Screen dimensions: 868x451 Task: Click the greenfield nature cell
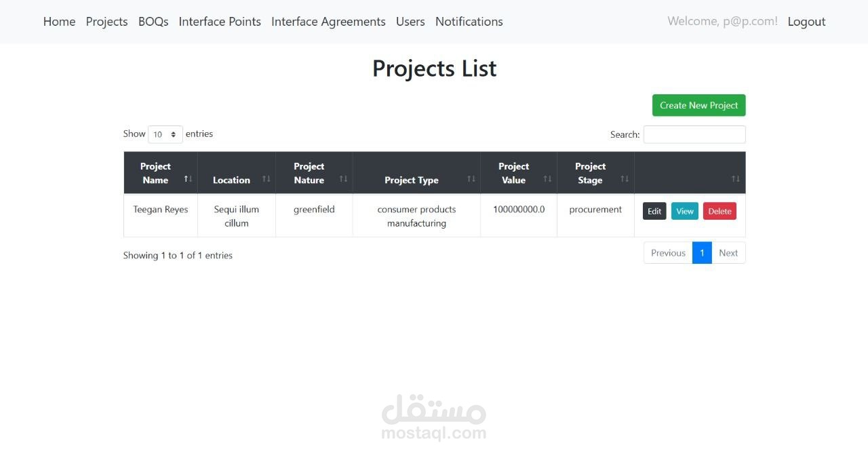314,216
